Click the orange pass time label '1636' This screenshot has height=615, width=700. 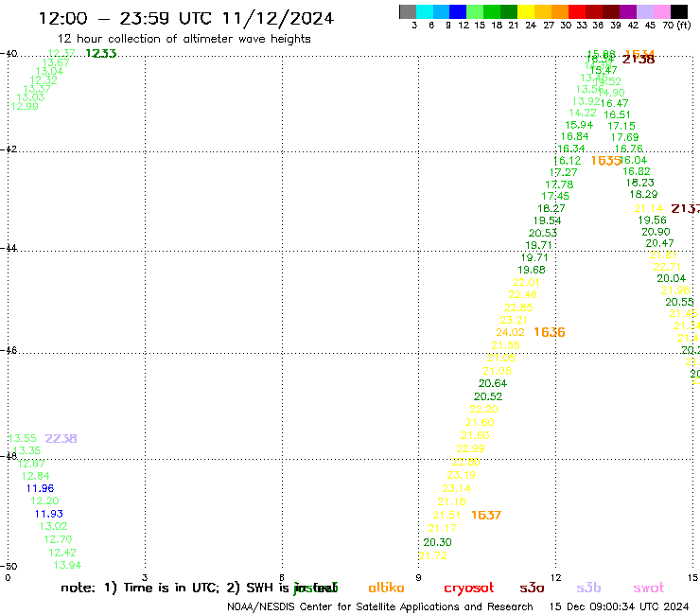550,332
